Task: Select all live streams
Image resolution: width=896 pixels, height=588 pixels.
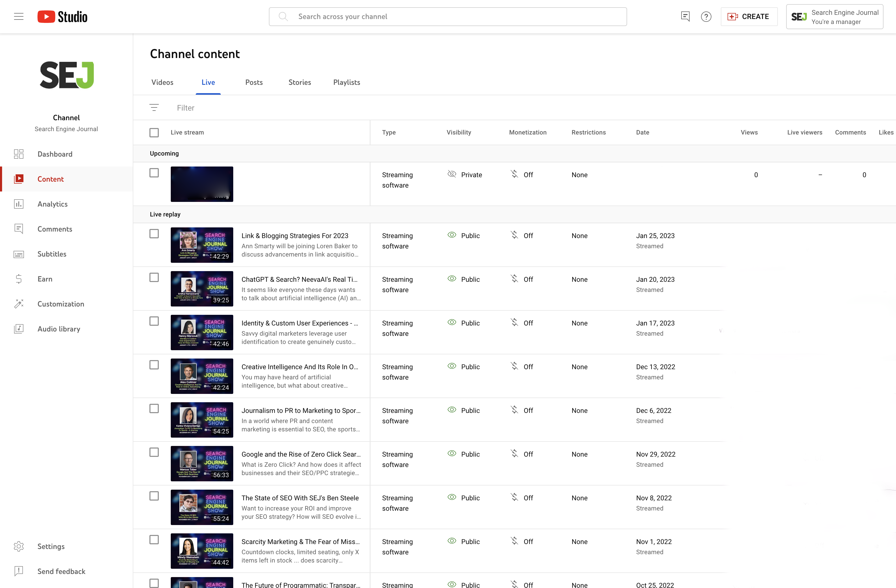Action: (x=154, y=132)
